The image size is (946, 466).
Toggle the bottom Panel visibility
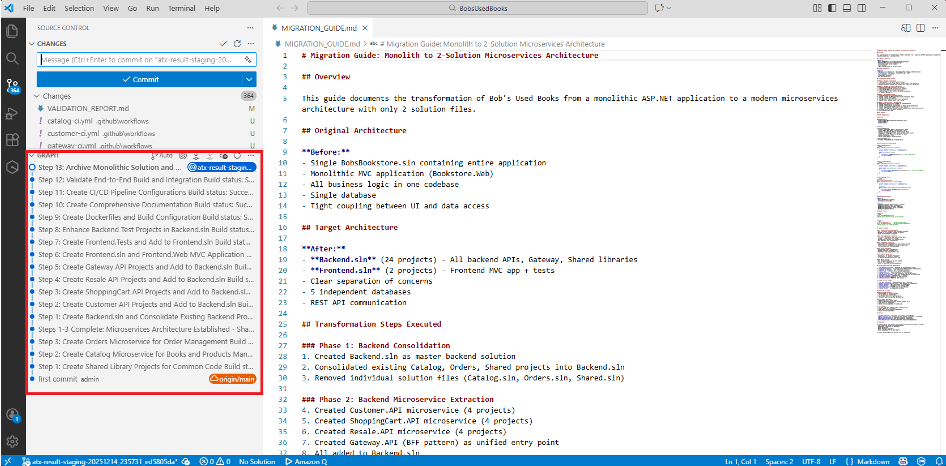point(846,8)
